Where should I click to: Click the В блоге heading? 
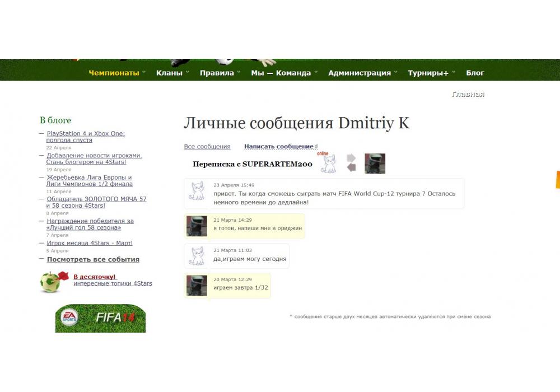point(55,120)
